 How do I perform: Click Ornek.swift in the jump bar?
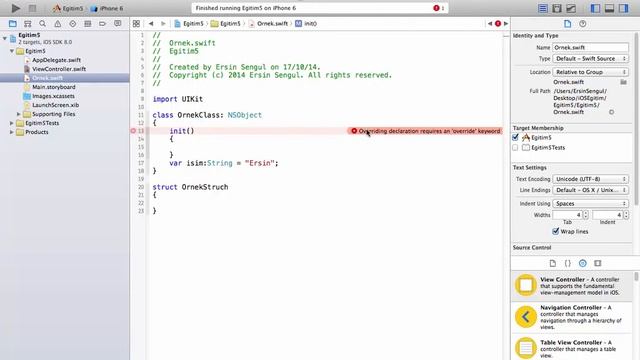pos(268,24)
